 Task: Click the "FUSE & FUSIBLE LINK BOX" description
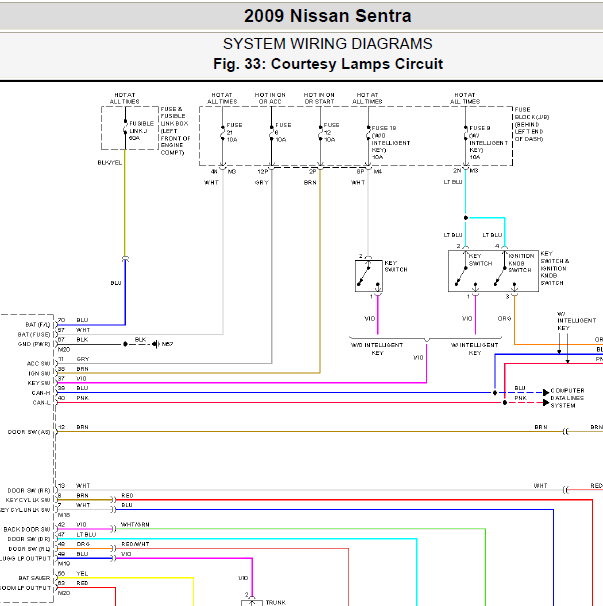click(x=175, y=131)
